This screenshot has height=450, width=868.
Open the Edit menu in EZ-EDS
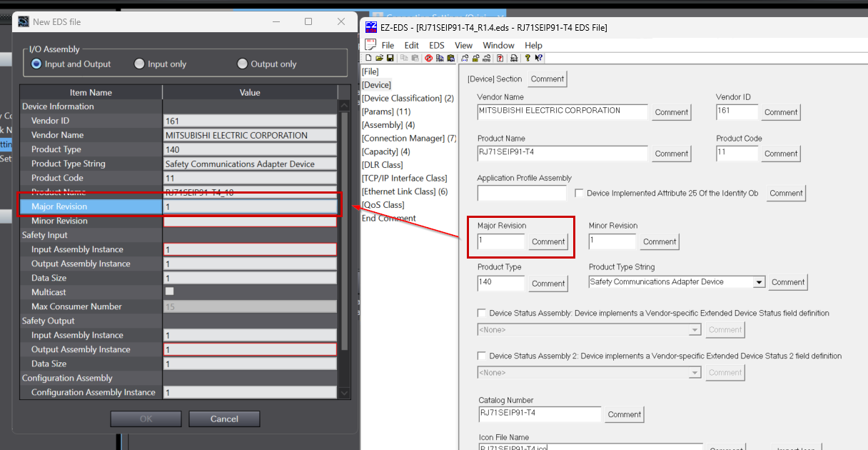pos(412,45)
